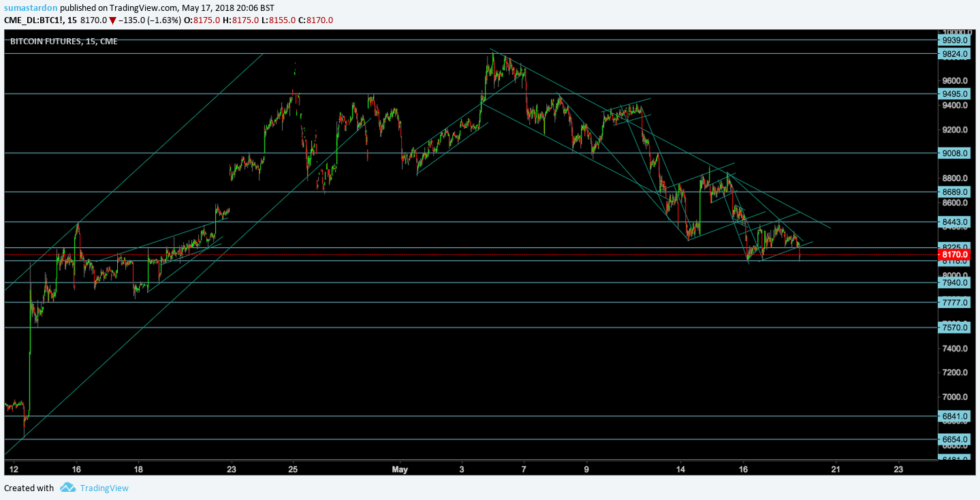The height and width of the screenshot is (500, 980).
Task: Click the 8800.0 price axis tick
Action: (x=955, y=178)
